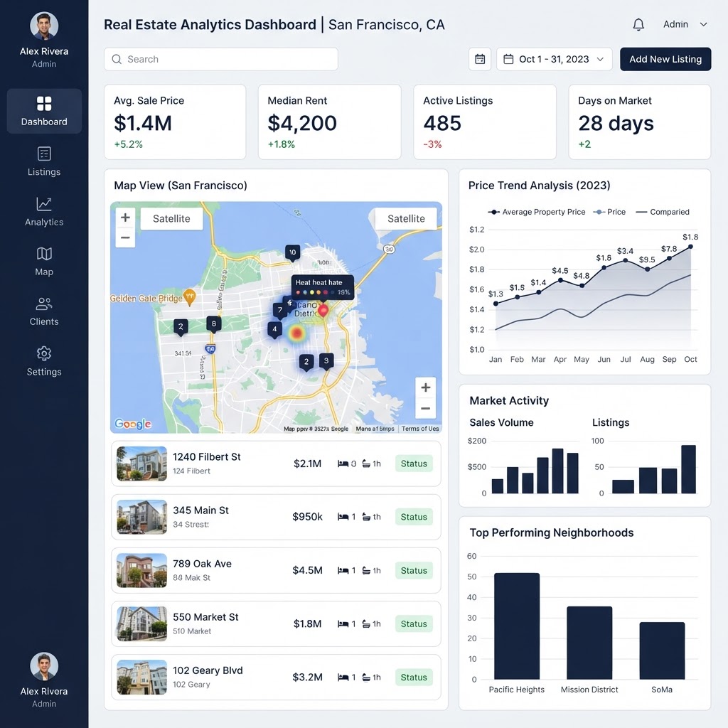
Task: Zoom out with the bottom-right map minus
Action: pyautogui.click(x=425, y=409)
